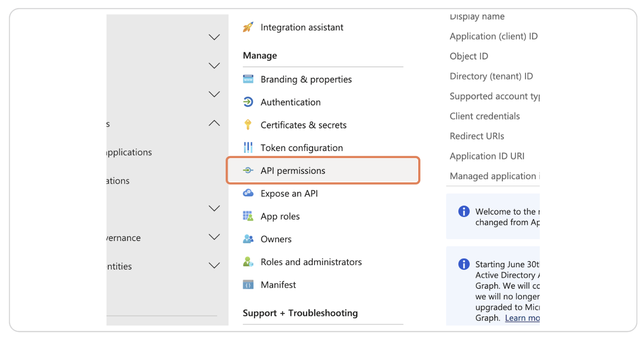Click the info icon on the June 30 notice
The width and height of the screenshot is (644, 342).
tap(464, 264)
